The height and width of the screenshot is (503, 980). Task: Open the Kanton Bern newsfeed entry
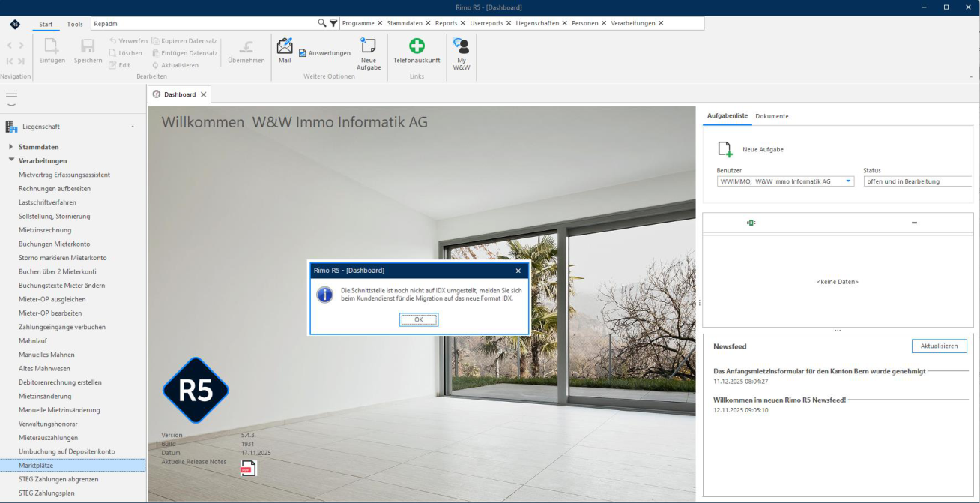(x=820, y=371)
